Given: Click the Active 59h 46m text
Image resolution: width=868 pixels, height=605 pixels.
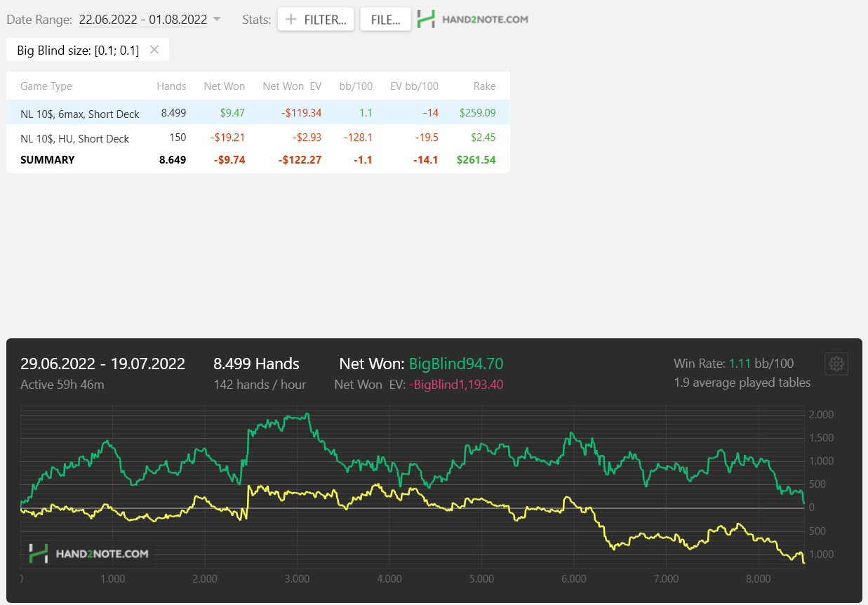Looking at the screenshot, I should point(62,384).
